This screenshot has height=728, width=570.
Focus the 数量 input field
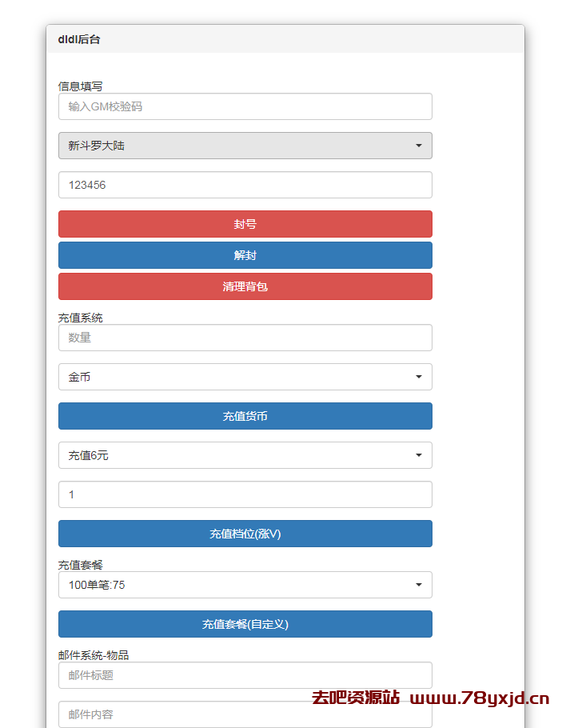pyautogui.click(x=245, y=338)
